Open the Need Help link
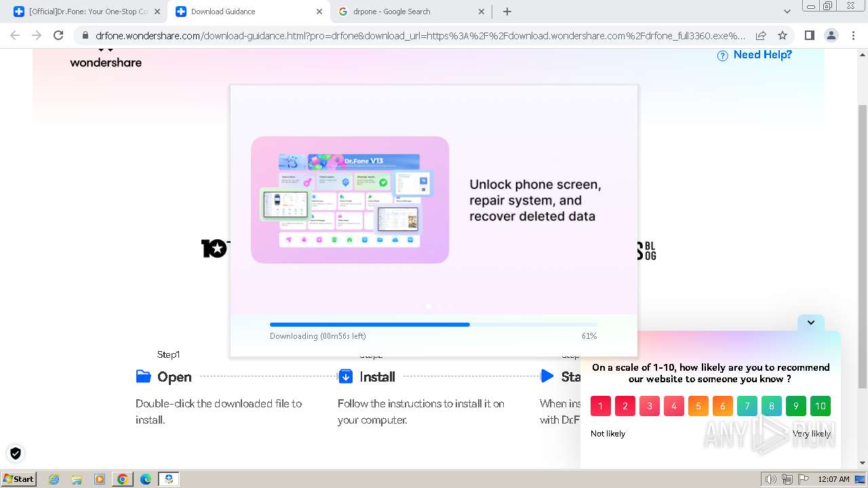Image resolution: width=868 pixels, height=488 pixels. [x=762, y=55]
